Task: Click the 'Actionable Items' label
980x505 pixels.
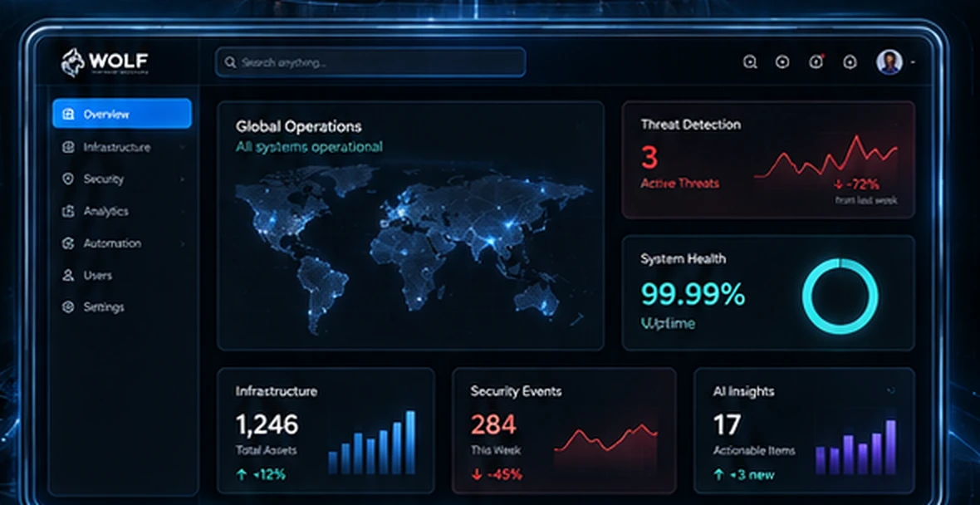Action: coord(754,450)
